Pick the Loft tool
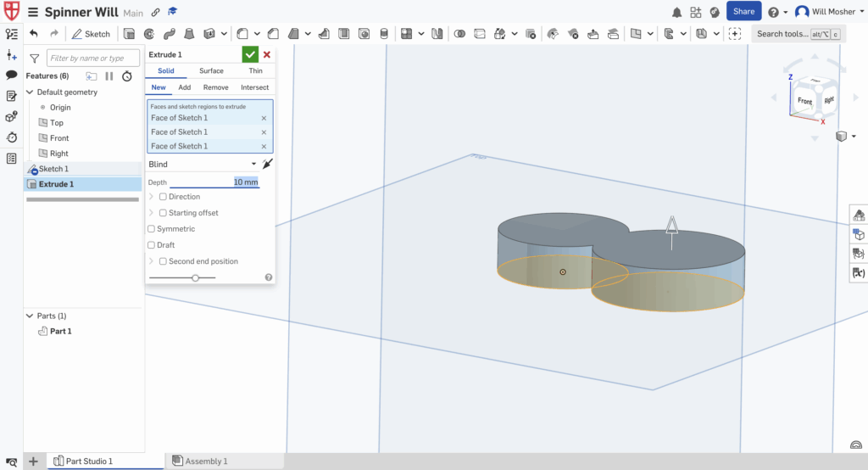The width and height of the screenshot is (868, 470). (188, 34)
